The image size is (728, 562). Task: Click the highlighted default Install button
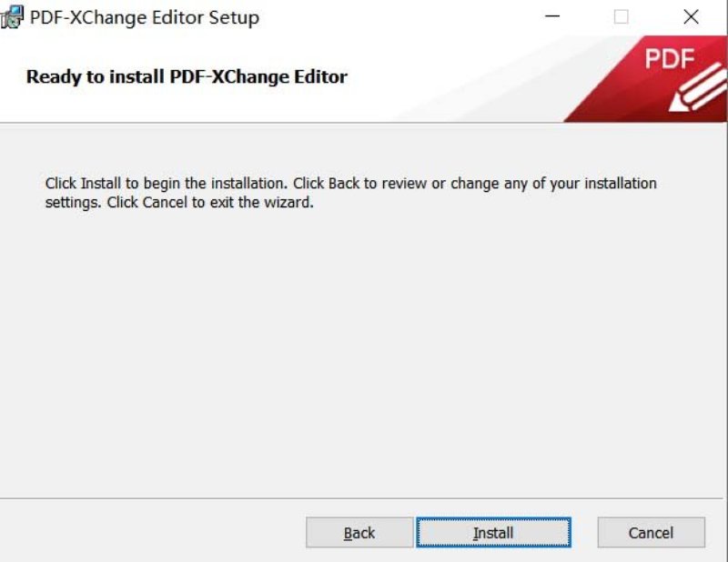click(x=492, y=533)
